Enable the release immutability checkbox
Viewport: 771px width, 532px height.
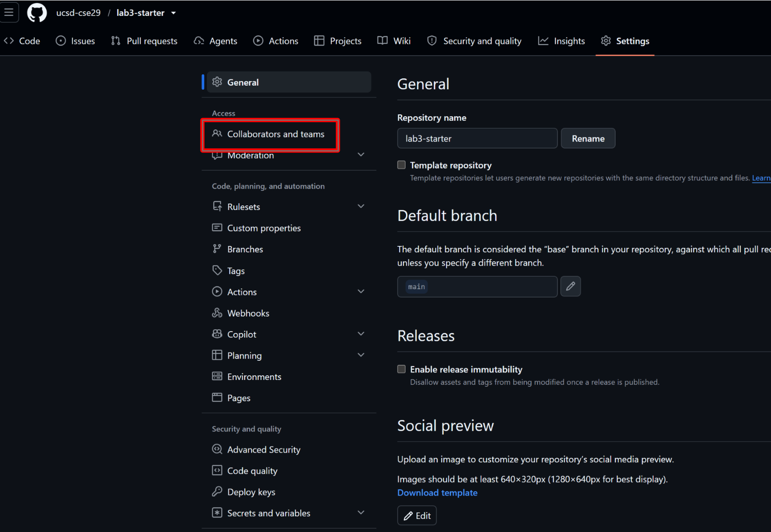coord(401,369)
